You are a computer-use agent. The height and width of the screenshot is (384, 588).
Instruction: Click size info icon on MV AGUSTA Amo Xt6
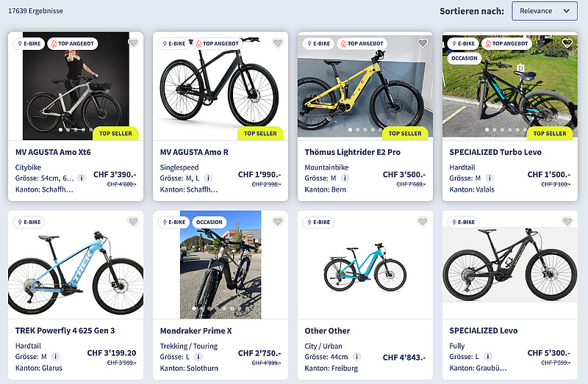coord(82,178)
